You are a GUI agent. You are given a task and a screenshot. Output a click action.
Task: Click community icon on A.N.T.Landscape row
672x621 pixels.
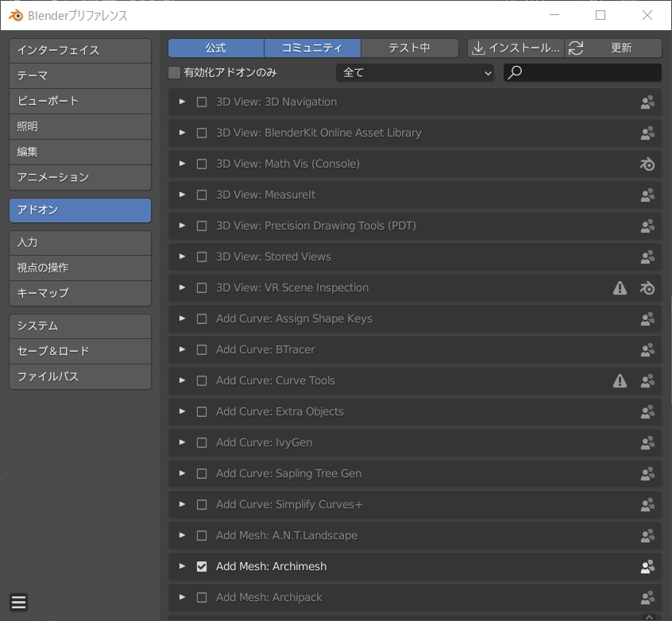(x=647, y=535)
